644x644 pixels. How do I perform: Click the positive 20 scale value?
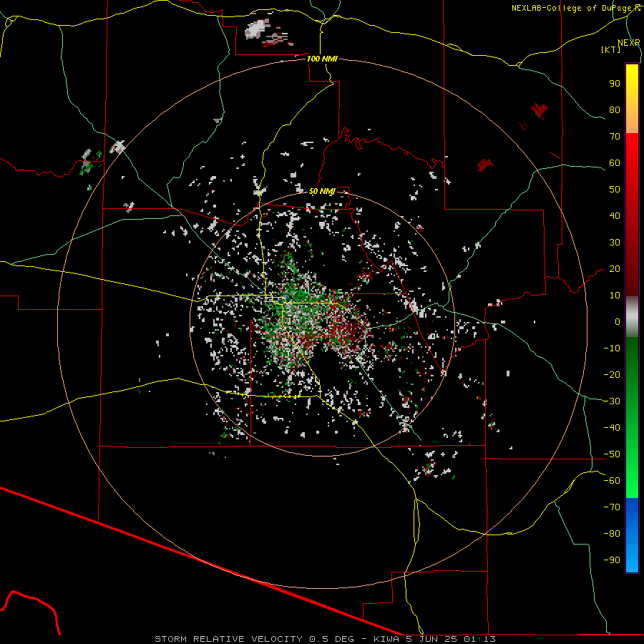[615, 268]
